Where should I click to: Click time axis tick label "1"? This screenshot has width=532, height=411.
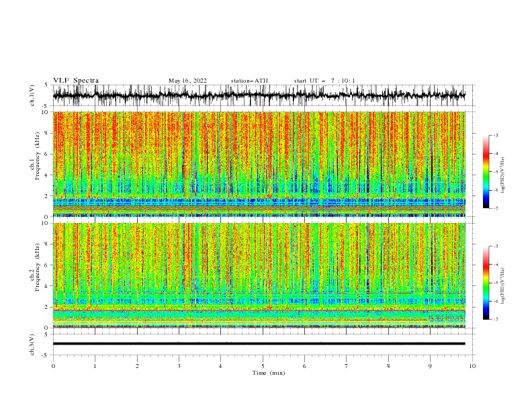(95, 366)
